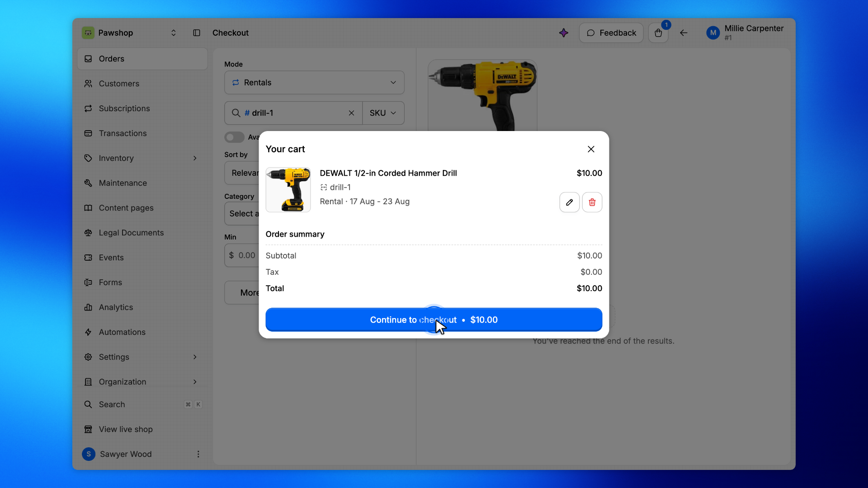This screenshot has width=868, height=488.
Task: Open the SKU search type dropdown
Action: tap(383, 113)
